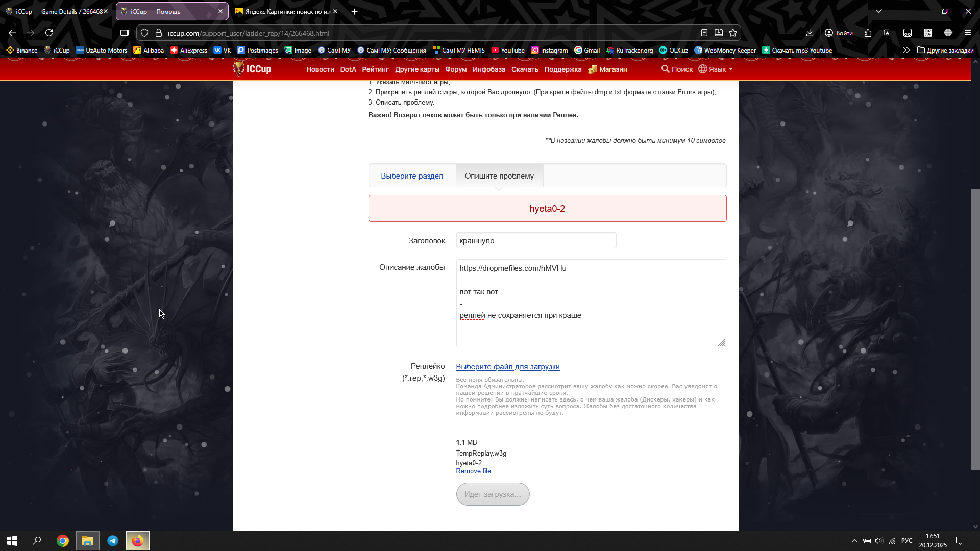Click the Remove file link
The height and width of the screenshot is (551, 980).
(x=473, y=471)
